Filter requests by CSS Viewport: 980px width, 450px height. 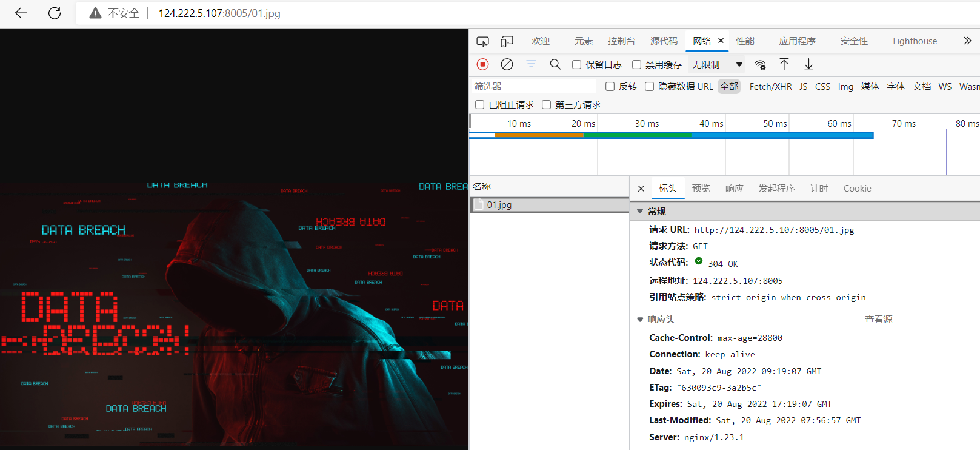(x=823, y=87)
